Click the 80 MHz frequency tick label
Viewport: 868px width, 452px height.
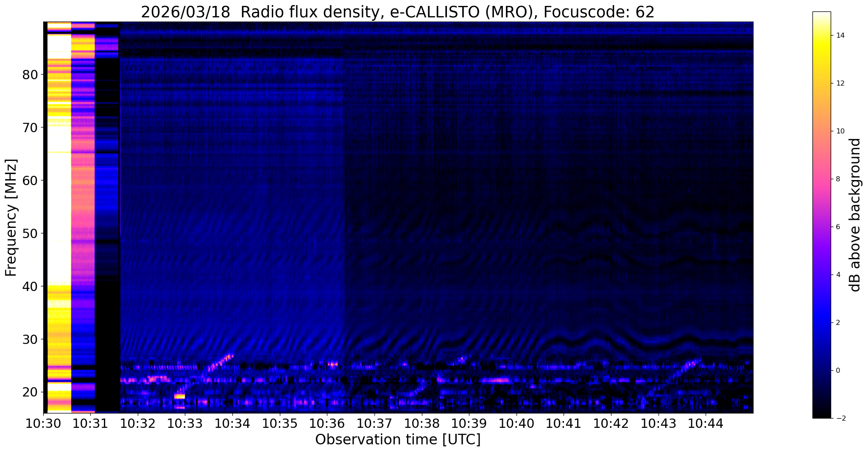tap(30, 75)
